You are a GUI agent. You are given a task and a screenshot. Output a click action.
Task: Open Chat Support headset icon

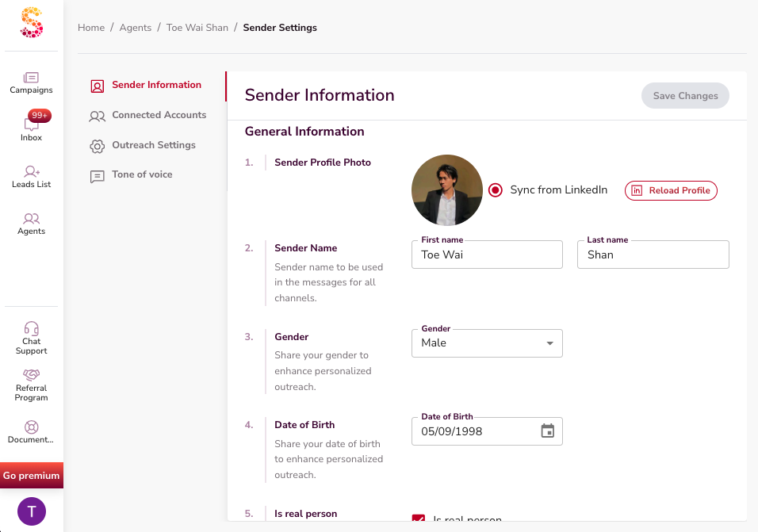pyautogui.click(x=32, y=328)
